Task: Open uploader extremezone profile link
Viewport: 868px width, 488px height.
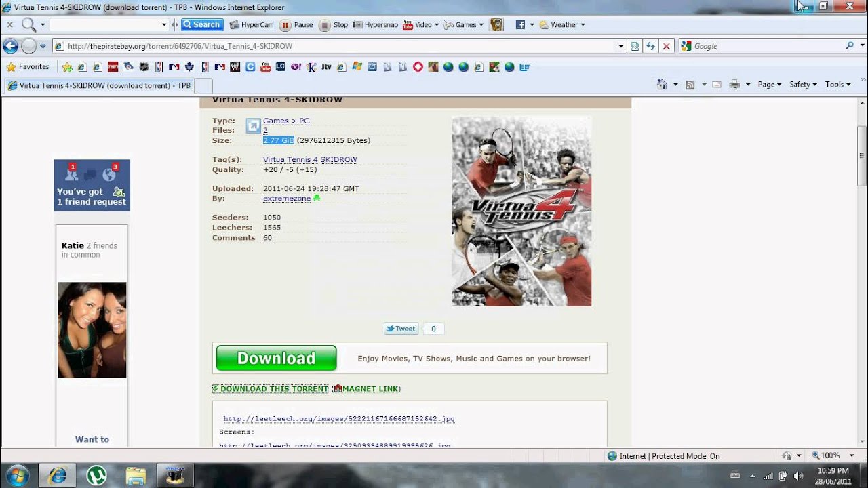Action: (x=287, y=199)
